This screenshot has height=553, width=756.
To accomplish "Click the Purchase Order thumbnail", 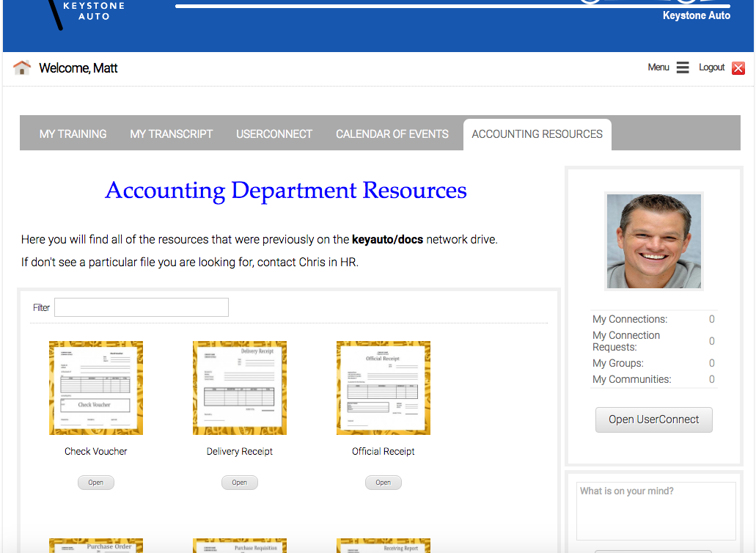I will 96,545.
